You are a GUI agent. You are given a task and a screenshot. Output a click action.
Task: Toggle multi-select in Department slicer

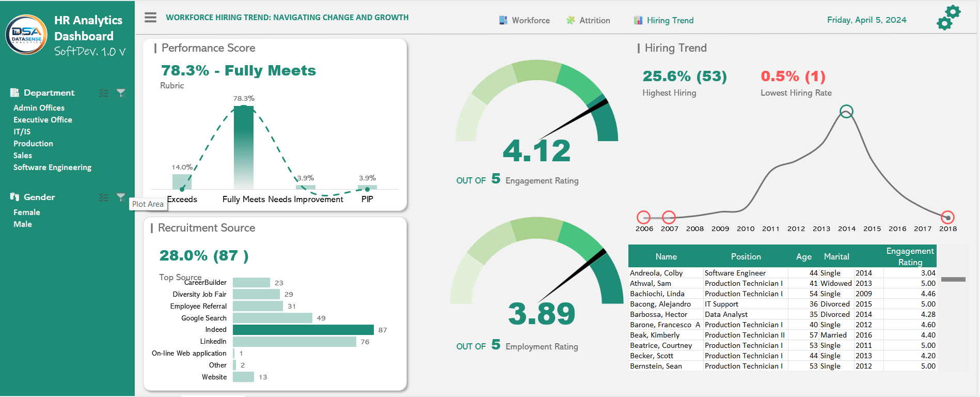[104, 93]
